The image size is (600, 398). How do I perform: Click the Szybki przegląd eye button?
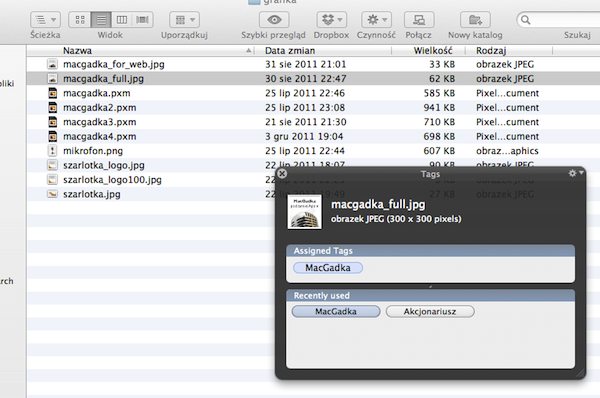click(274, 20)
